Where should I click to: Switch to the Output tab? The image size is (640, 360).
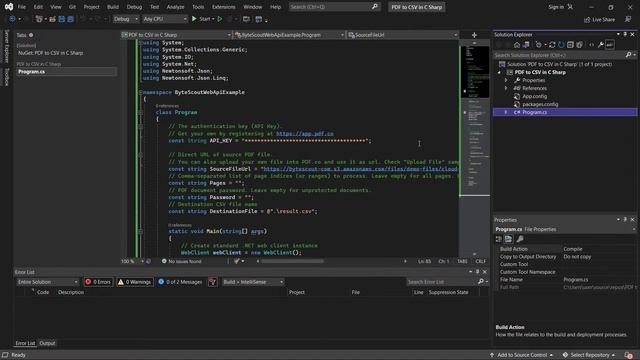[47, 343]
